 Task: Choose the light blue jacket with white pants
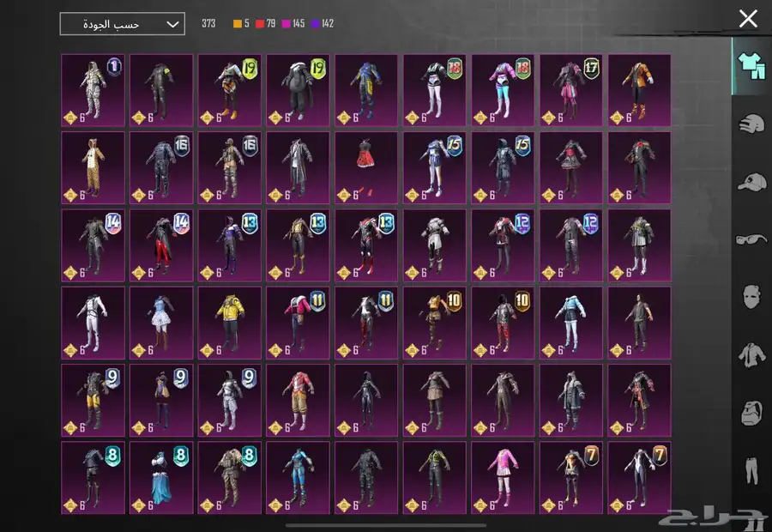click(x=571, y=323)
